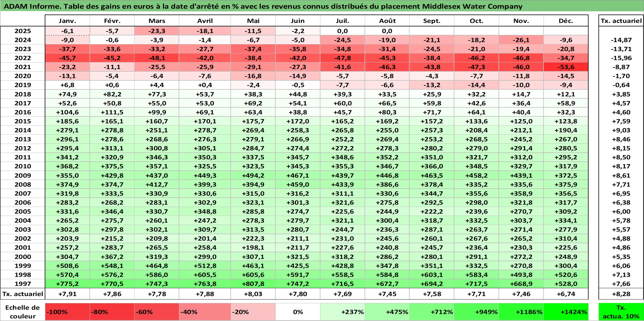Select the +375,5 cell in 2010 row
The width and height of the screenshot is (644, 321).
pyautogui.click(x=112, y=166)
